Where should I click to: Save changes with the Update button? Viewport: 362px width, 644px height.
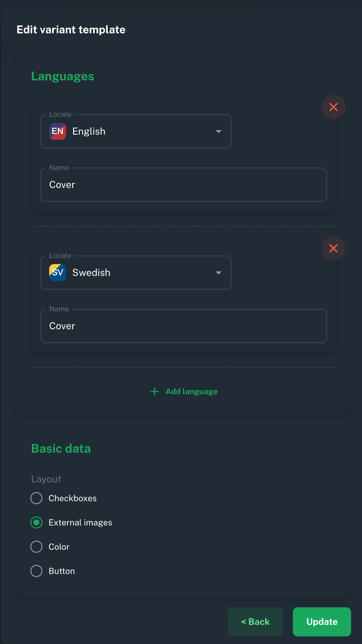click(322, 622)
